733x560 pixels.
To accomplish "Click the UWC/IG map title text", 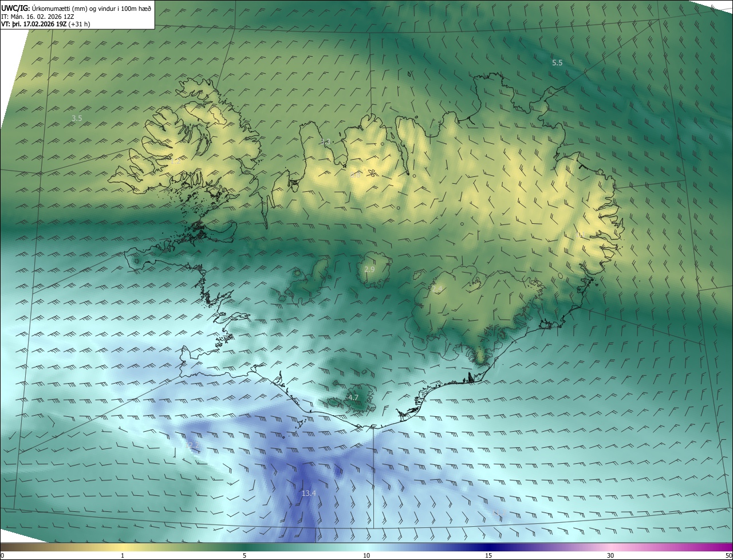I will [76, 7].
